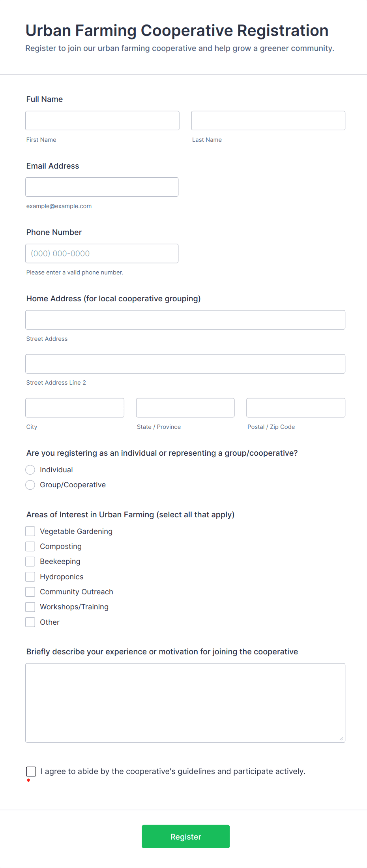The height and width of the screenshot is (868, 367).
Task: Select the Individual radio option
Action: pos(30,470)
